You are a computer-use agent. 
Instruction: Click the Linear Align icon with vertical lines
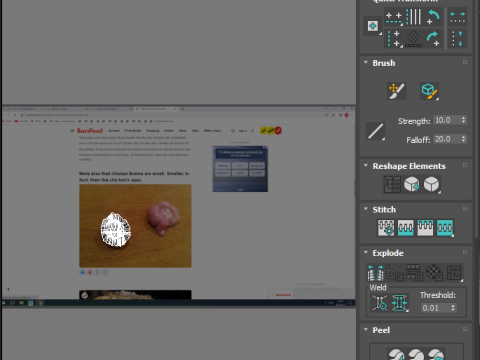[413, 17]
